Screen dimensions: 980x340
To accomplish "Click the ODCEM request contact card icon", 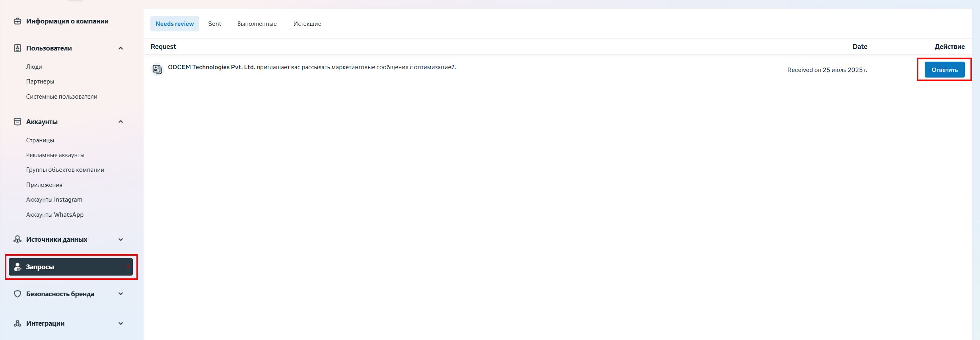I will click(157, 70).
